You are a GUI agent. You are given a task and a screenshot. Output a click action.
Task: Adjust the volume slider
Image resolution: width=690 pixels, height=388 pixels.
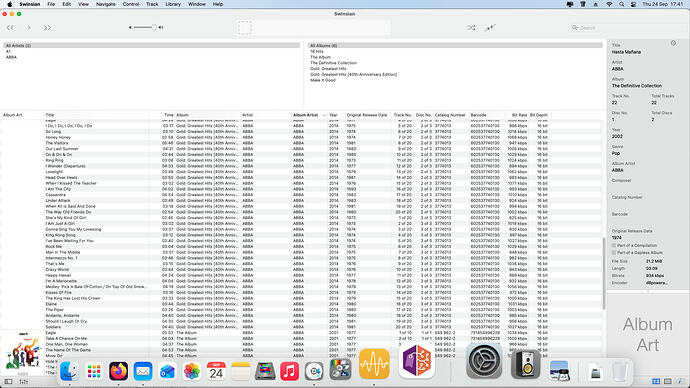(145, 27)
